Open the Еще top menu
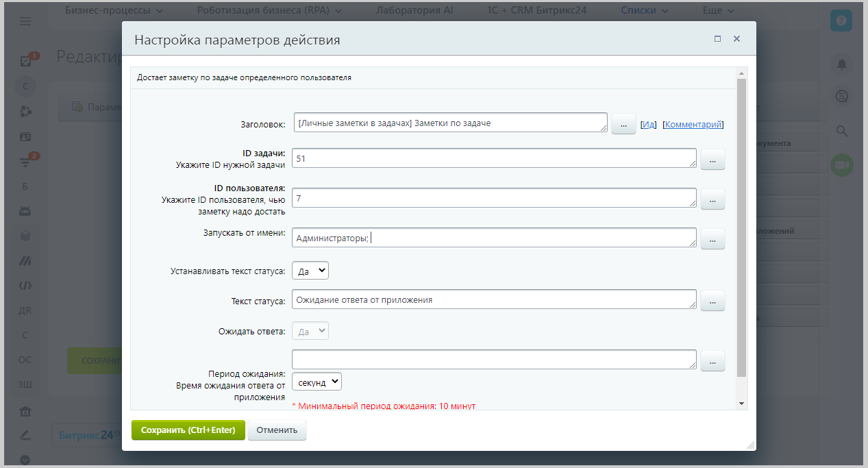 coord(718,11)
